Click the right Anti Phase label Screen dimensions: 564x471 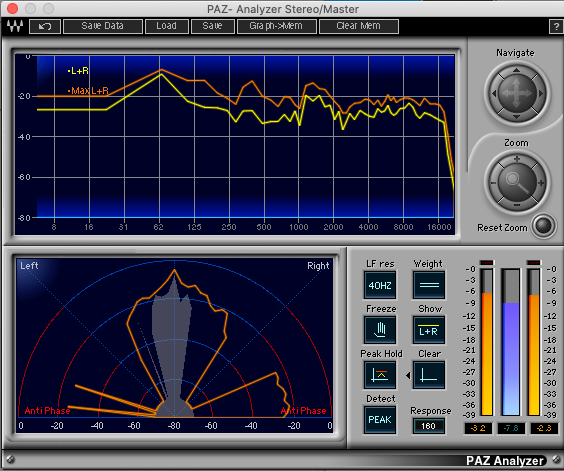coord(303,411)
